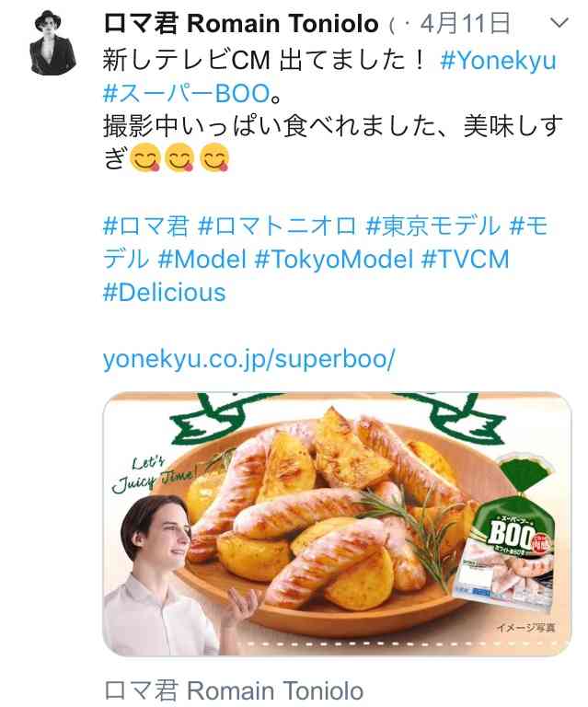Open the ロマ君 Romain Toniolo display name
Viewport: 588px width, 707px height.
pyautogui.click(x=241, y=23)
